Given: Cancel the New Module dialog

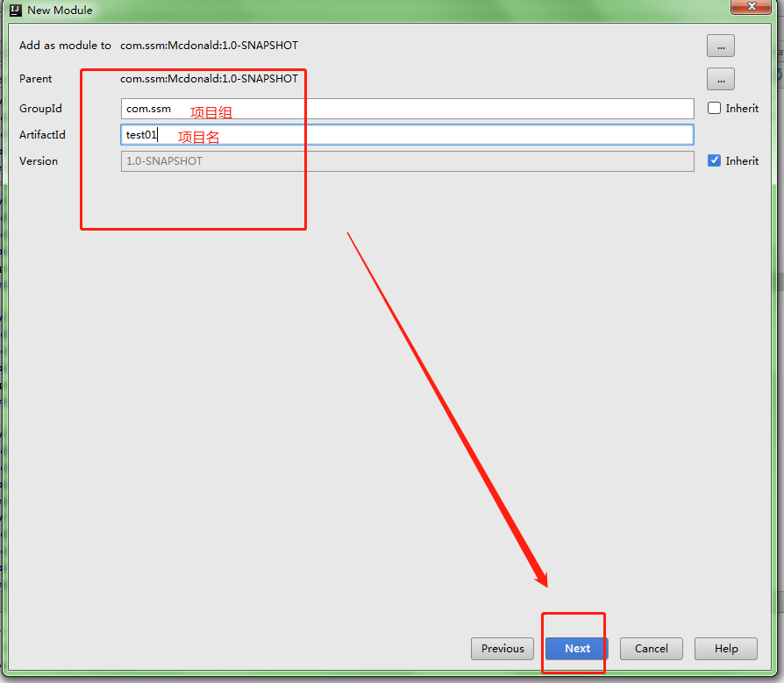Looking at the screenshot, I should click(x=651, y=649).
